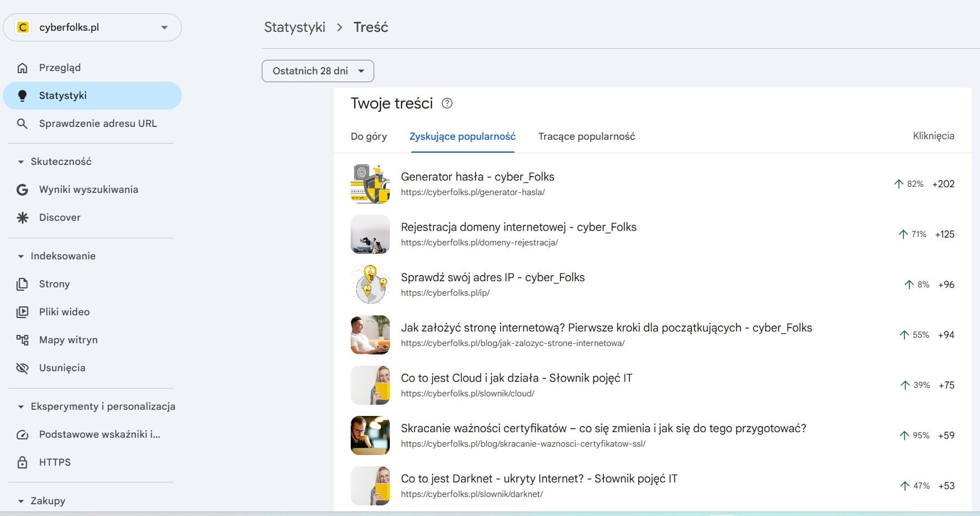This screenshot has width=980, height=516.
Task: Click the Usunięcia crossed-eye icon
Action: click(22, 368)
